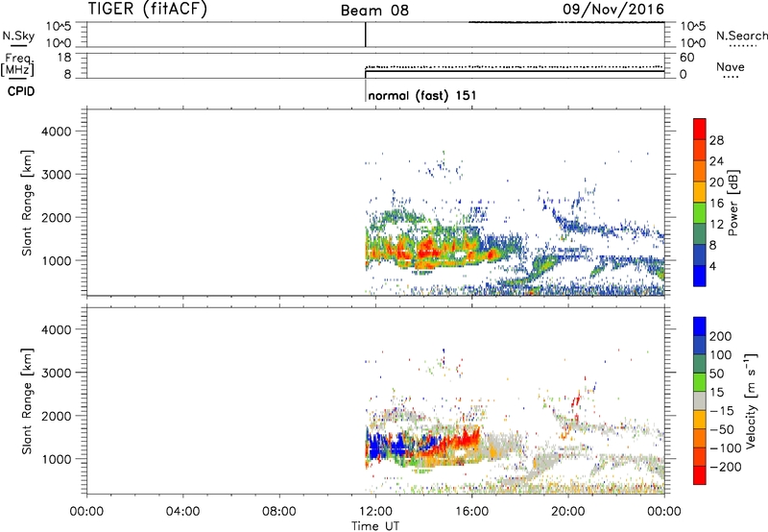This screenshot has height=532, width=768.
Task: Click the '04:00' time tick label
Action: [x=182, y=512]
